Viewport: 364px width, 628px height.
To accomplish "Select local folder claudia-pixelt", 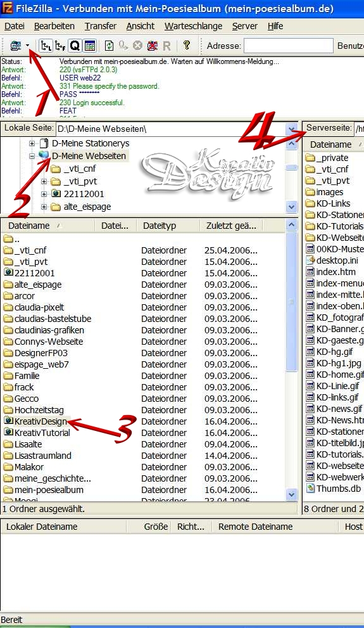I will (x=39, y=307).
